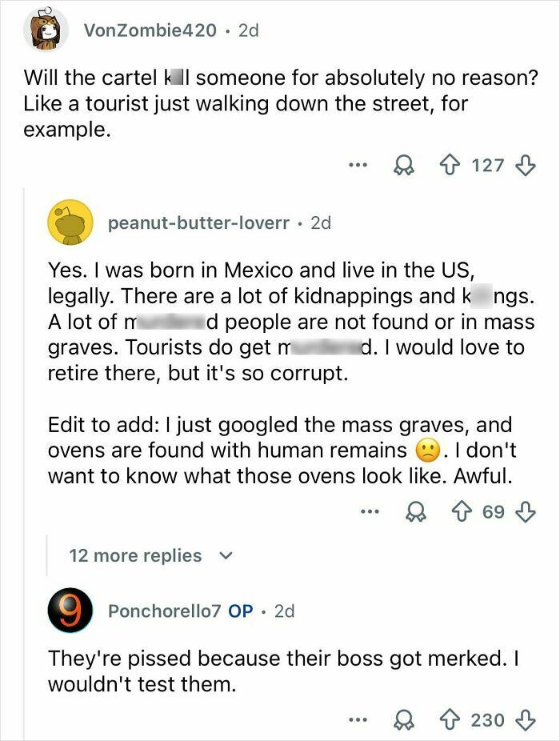Give an award to Ponchorello7's comment
560x741 pixels.
405,718
